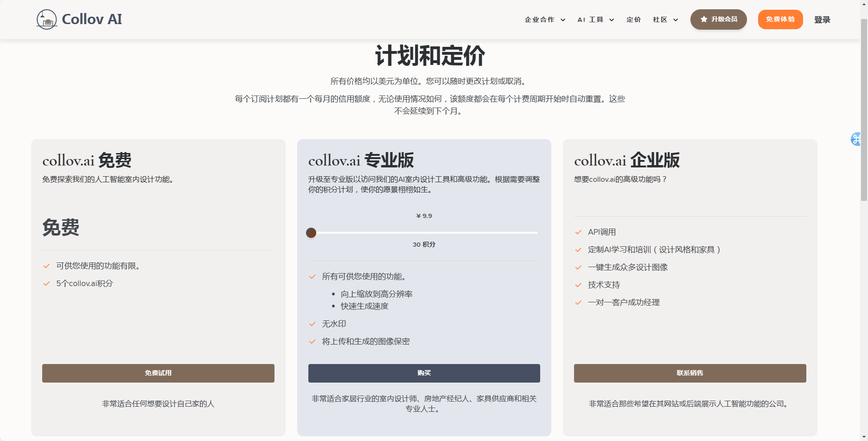Click the 联系销售 button in 企业版 plan
The width and height of the screenshot is (868, 441).
[x=689, y=373]
